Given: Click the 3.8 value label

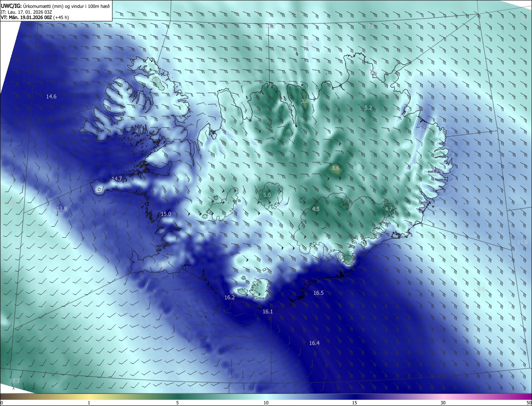Looking at the screenshot, I should (x=305, y=101).
